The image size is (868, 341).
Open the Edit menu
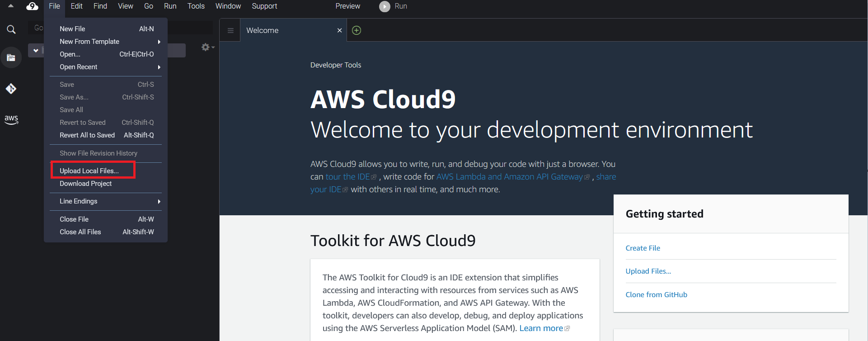[77, 6]
